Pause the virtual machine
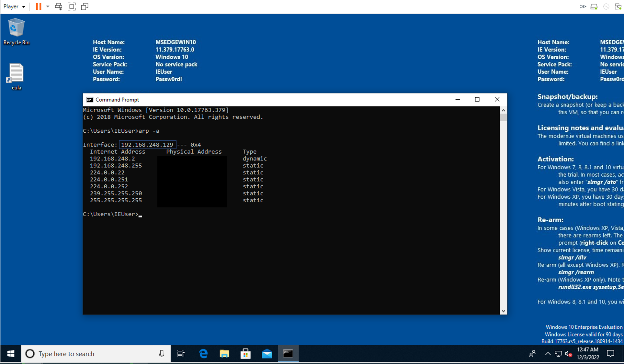Screen dimensions: 624x364 [38, 6]
